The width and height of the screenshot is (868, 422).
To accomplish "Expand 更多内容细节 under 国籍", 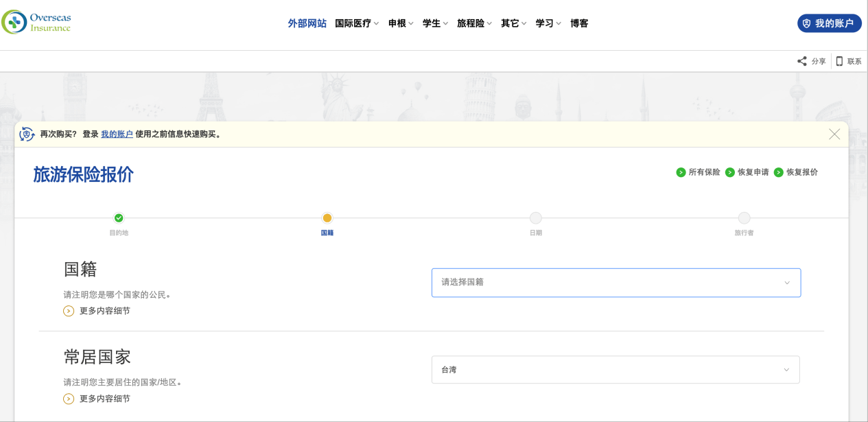I will (x=104, y=311).
